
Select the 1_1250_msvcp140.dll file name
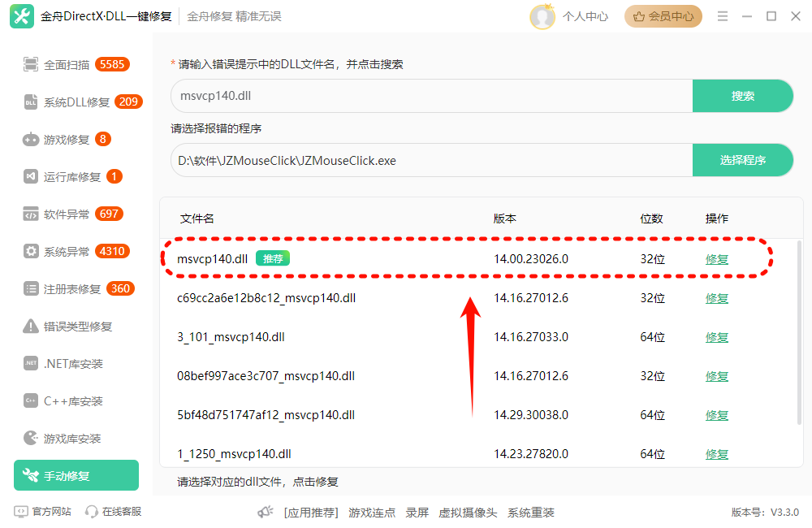[x=234, y=454]
